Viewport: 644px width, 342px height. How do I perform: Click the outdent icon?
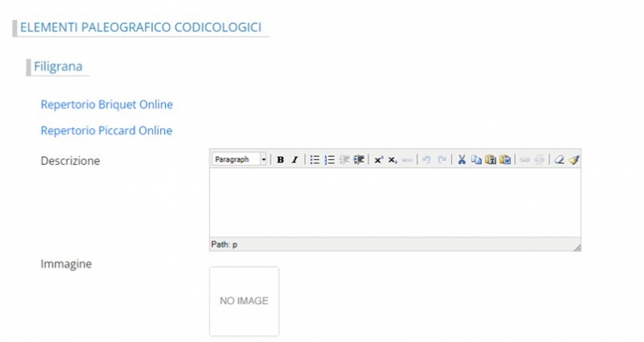(x=344, y=160)
